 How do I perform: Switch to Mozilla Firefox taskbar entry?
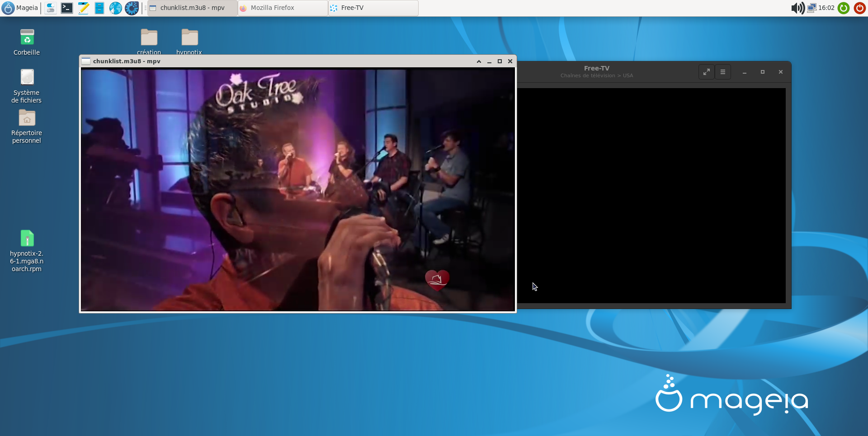coord(283,8)
